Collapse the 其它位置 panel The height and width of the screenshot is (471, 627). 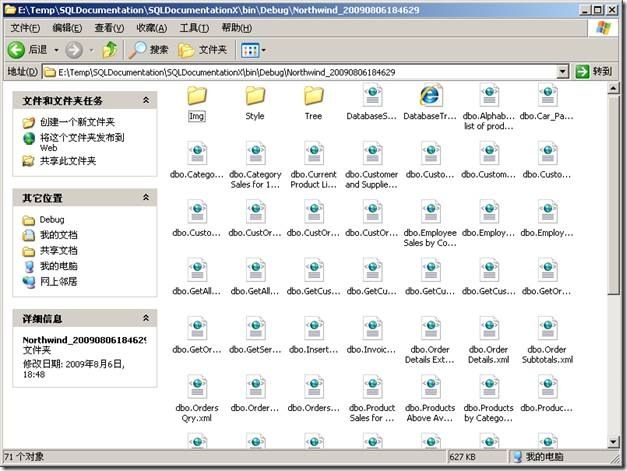tap(146, 197)
